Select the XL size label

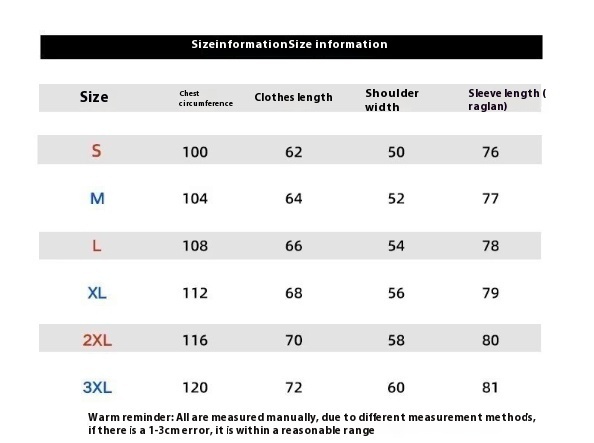pos(97,293)
